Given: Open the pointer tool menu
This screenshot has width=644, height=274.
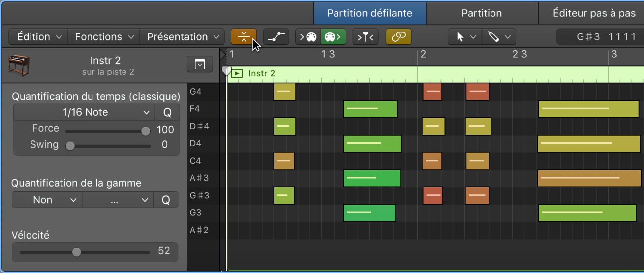Looking at the screenshot, I should (464, 37).
